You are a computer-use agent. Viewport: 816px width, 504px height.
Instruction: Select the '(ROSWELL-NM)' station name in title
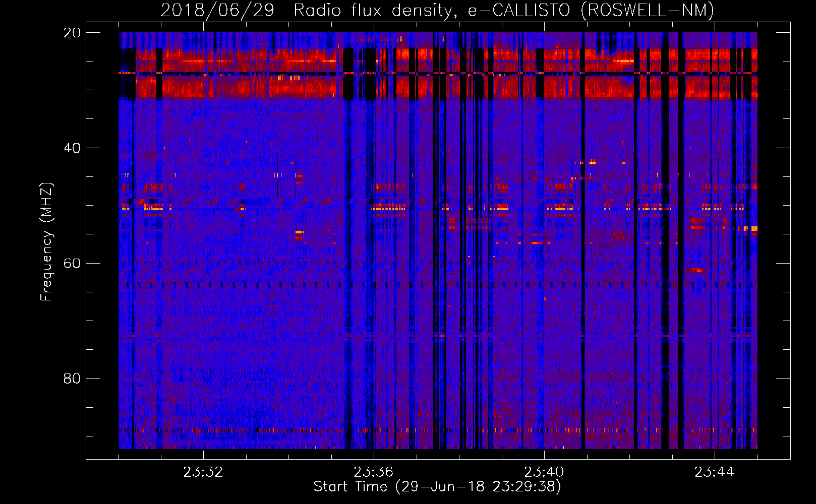648,11
